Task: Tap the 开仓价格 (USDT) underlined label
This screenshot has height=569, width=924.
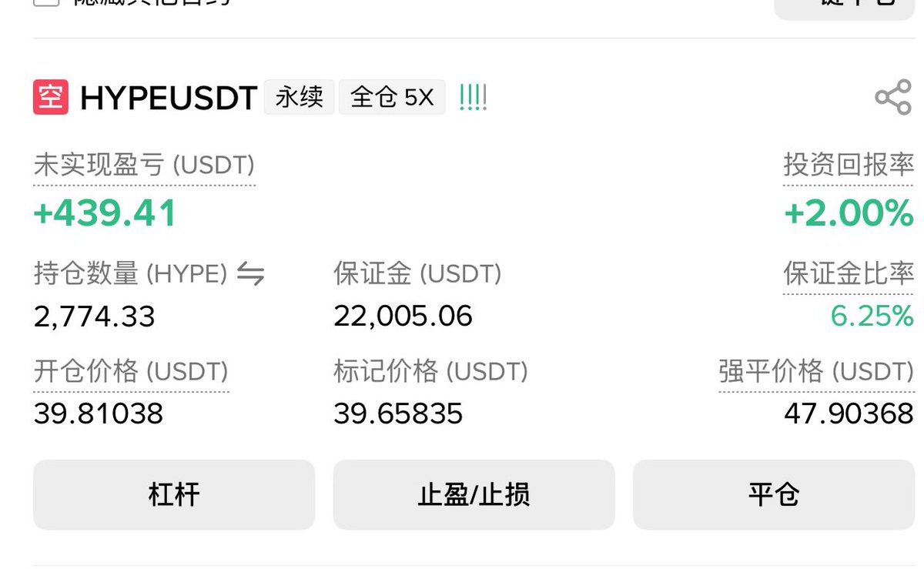Action: coord(131,373)
